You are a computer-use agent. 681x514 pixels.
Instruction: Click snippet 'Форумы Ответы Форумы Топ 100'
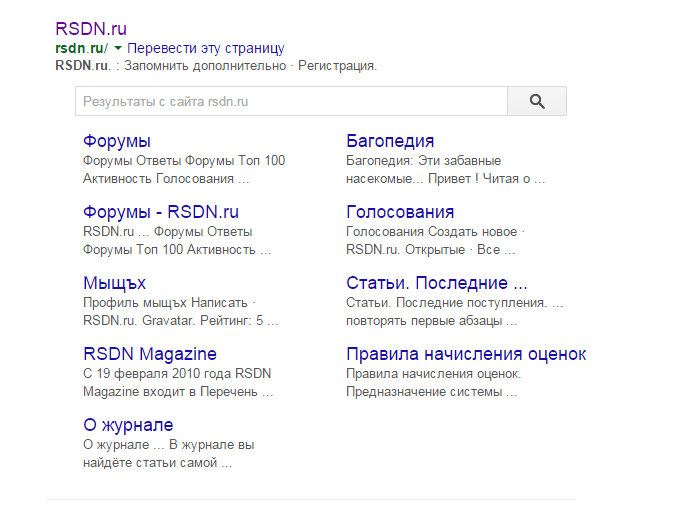click(x=184, y=161)
